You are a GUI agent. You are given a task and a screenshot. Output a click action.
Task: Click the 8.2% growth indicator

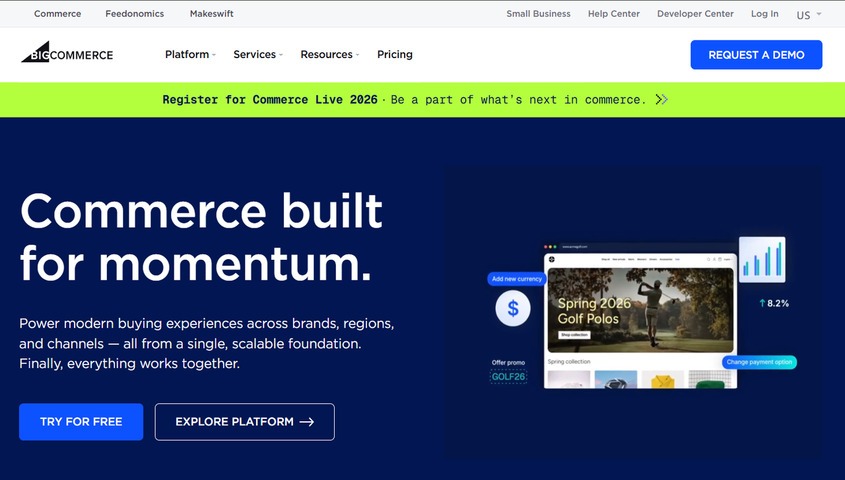774,303
